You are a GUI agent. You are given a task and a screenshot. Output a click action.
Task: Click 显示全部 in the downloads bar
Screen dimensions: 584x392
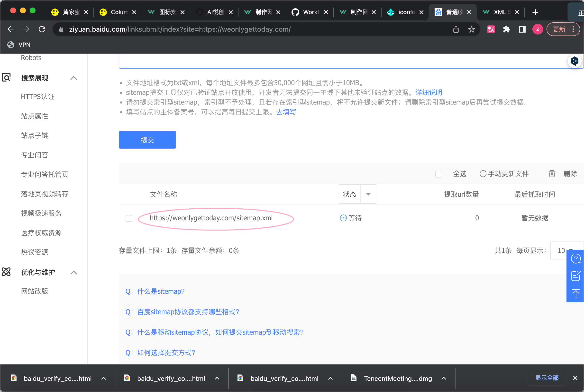[547, 378]
